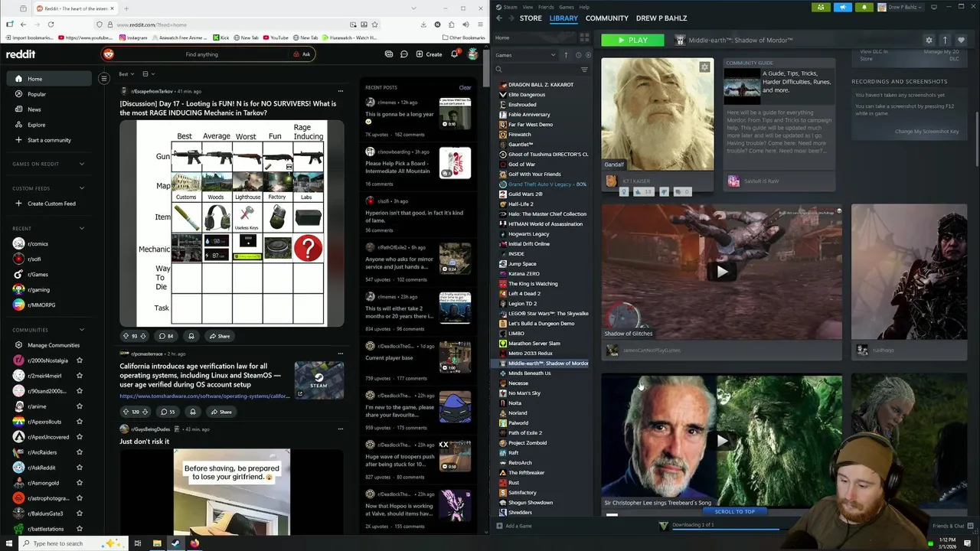Open the Steam menu in Steam menu bar
Screen dimensions: 980x551
click(510, 7)
